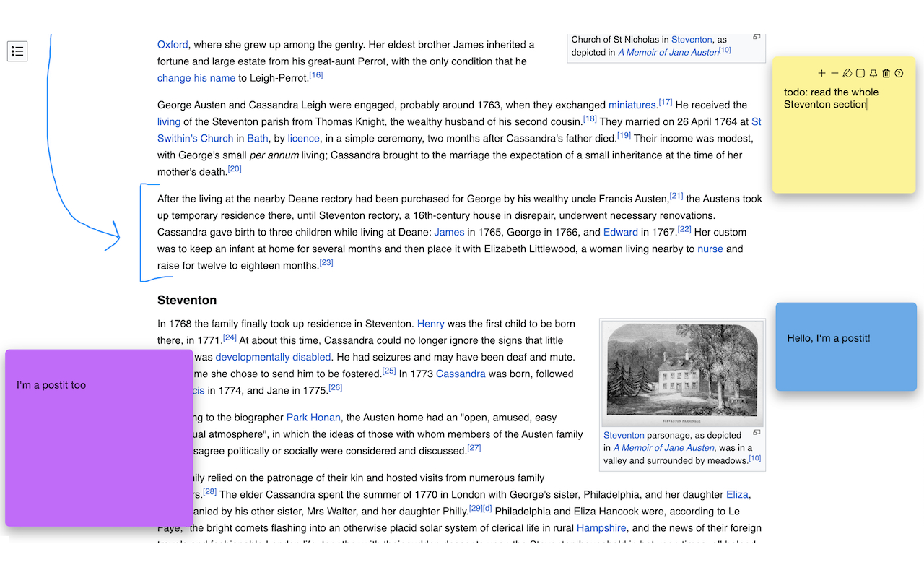924x578 pixels.
Task: Open the Cassandra link born 1773
Action: point(461,374)
